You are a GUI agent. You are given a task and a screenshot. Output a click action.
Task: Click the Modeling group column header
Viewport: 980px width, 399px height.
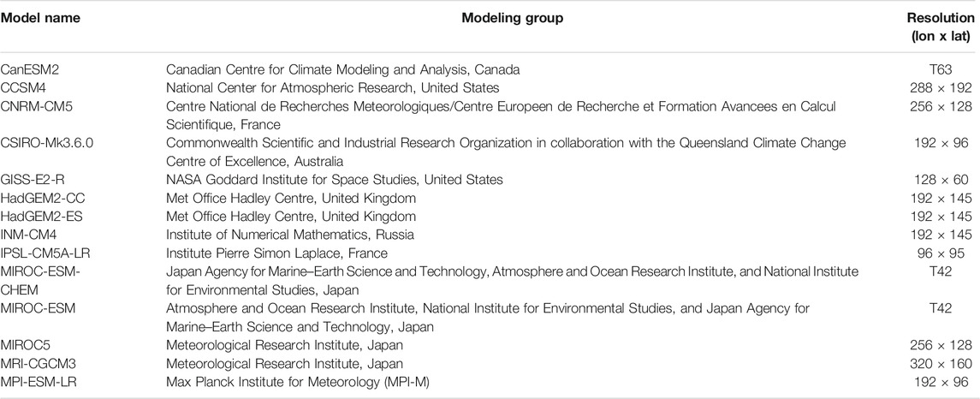512,18
